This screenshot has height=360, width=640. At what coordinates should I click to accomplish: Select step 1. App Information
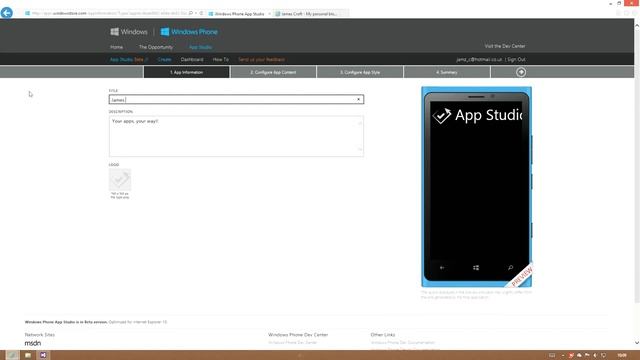[187, 72]
